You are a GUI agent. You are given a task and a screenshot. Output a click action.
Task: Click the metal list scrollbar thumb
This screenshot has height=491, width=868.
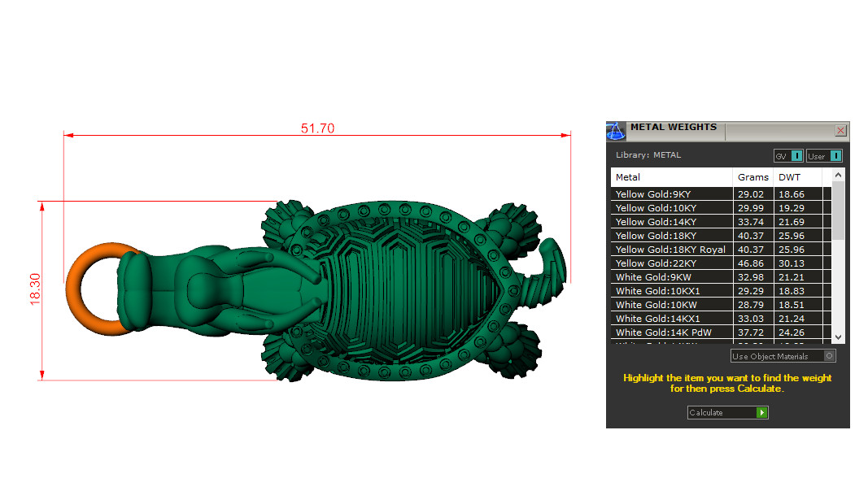pos(839,210)
